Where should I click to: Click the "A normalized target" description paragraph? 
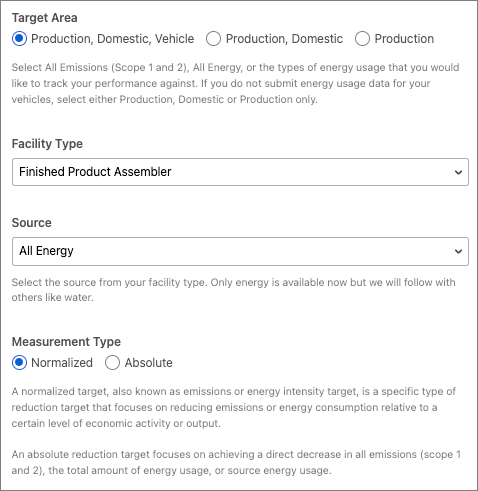[x=234, y=407]
